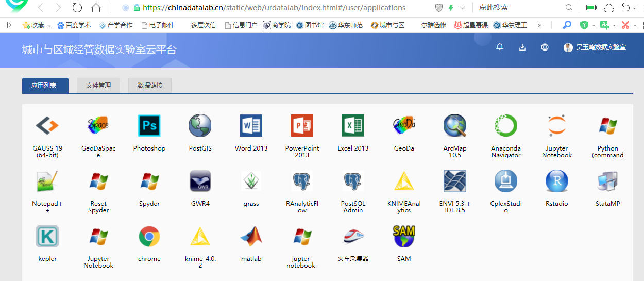Open the GeoDa application
Screen dimensions: 644x281
coord(404,125)
